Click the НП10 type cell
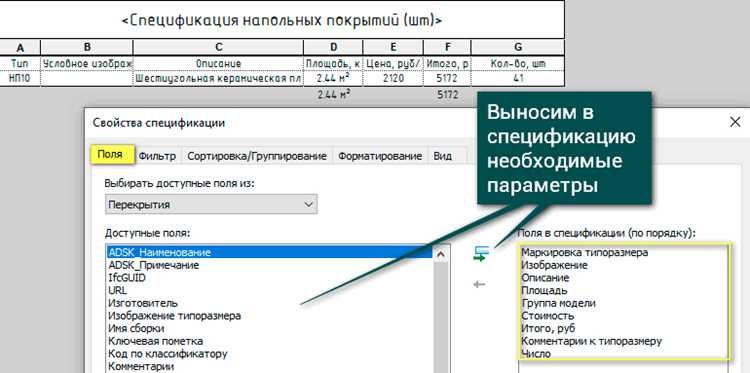Screen dimensions: 750x373 click(20, 78)
